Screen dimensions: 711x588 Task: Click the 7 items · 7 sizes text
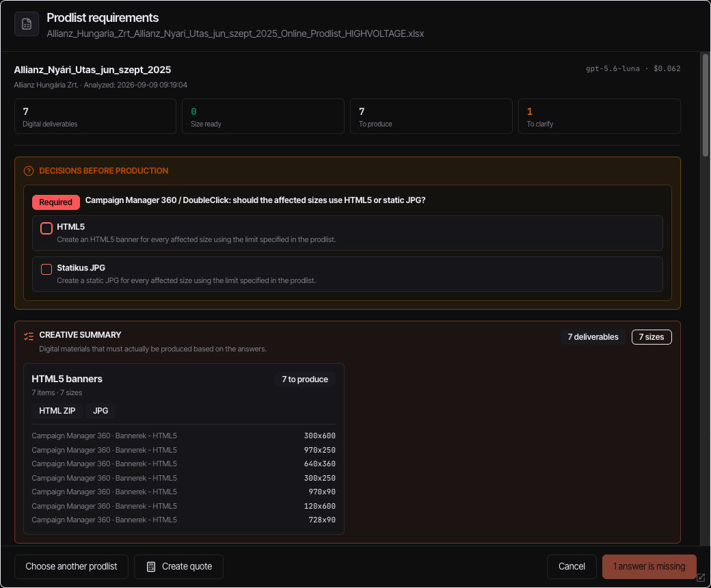57,392
